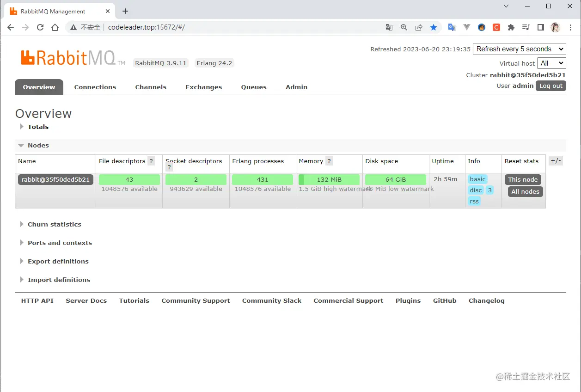Open the Admin tab

coord(296,87)
